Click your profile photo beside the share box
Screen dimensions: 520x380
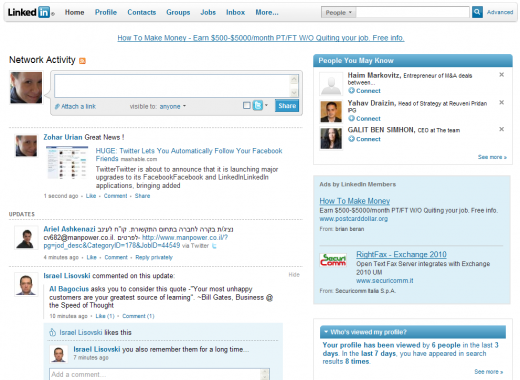pyautogui.click(x=26, y=88)
